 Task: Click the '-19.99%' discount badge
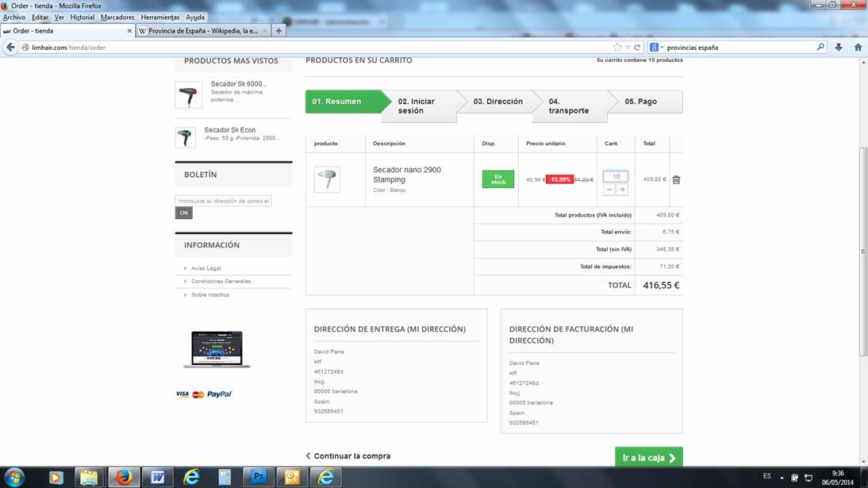click(x=559, y=179)
